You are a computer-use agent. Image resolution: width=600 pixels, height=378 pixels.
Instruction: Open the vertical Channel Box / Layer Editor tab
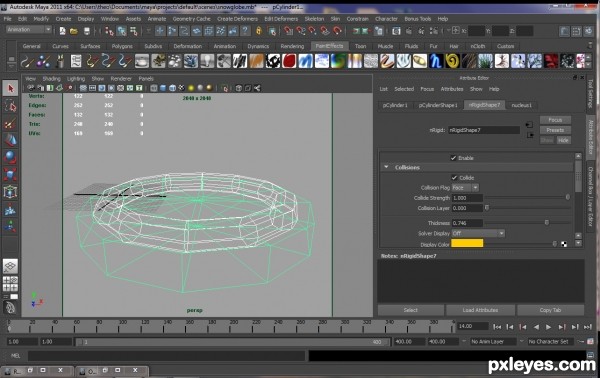591,197
